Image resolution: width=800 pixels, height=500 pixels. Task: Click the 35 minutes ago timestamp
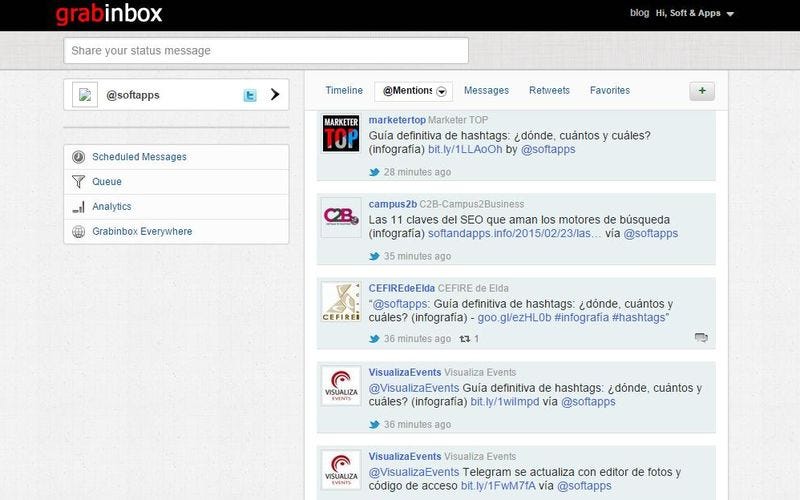coord(417,256)
